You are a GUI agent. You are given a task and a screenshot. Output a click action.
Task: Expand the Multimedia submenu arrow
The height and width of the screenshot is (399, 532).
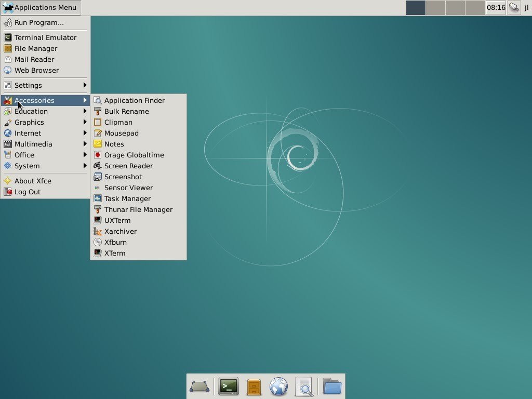pos(85,144)
